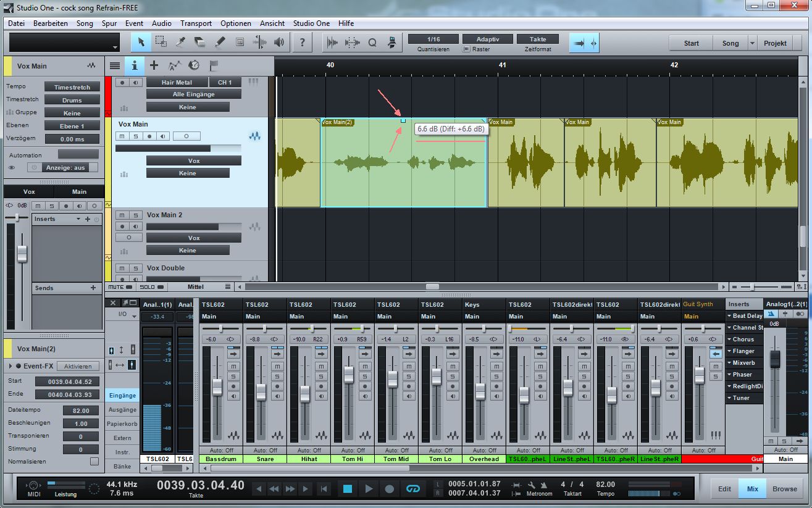The width and height of the screenshot is (812, 508).
Task: Mute the Vox Main track
Action: click(122, 136)
